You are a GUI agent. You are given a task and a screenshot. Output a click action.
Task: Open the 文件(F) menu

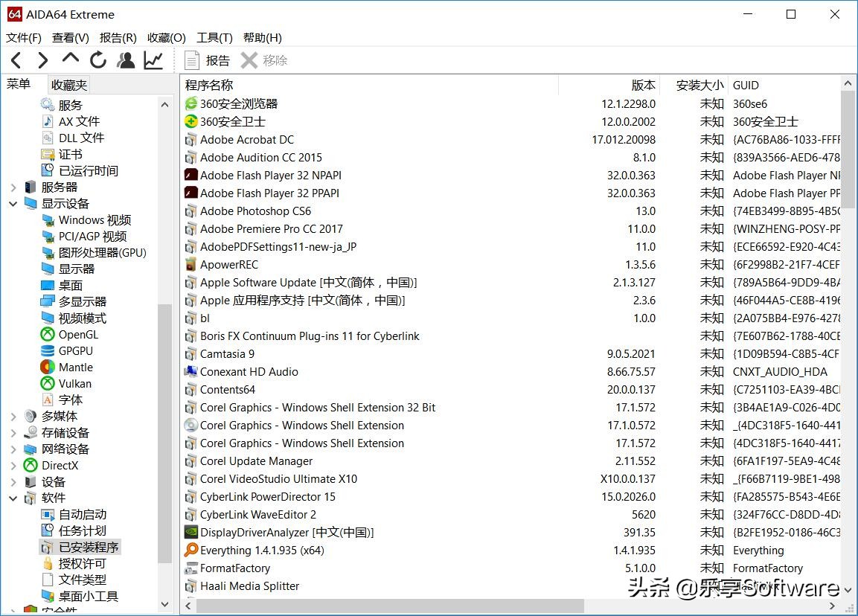(x=24, y=38)
